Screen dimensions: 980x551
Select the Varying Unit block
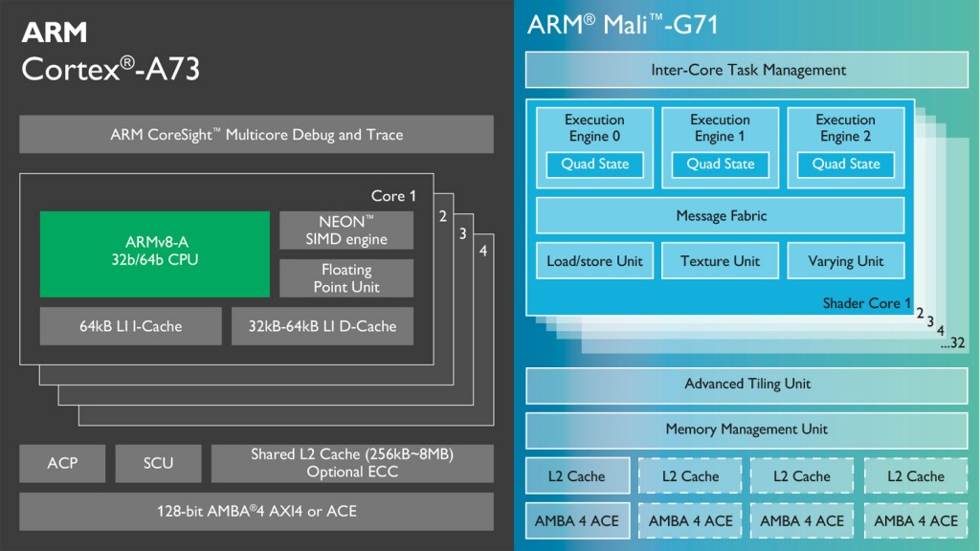click(x=845, y=260)
